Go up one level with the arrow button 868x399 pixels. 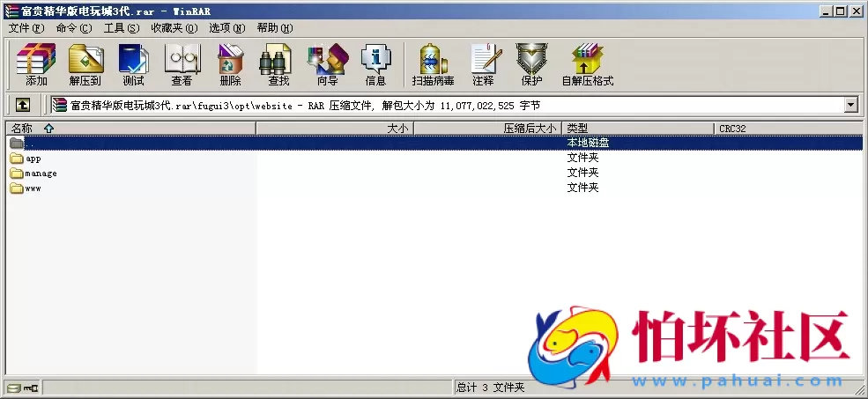(x=23, y=105)
